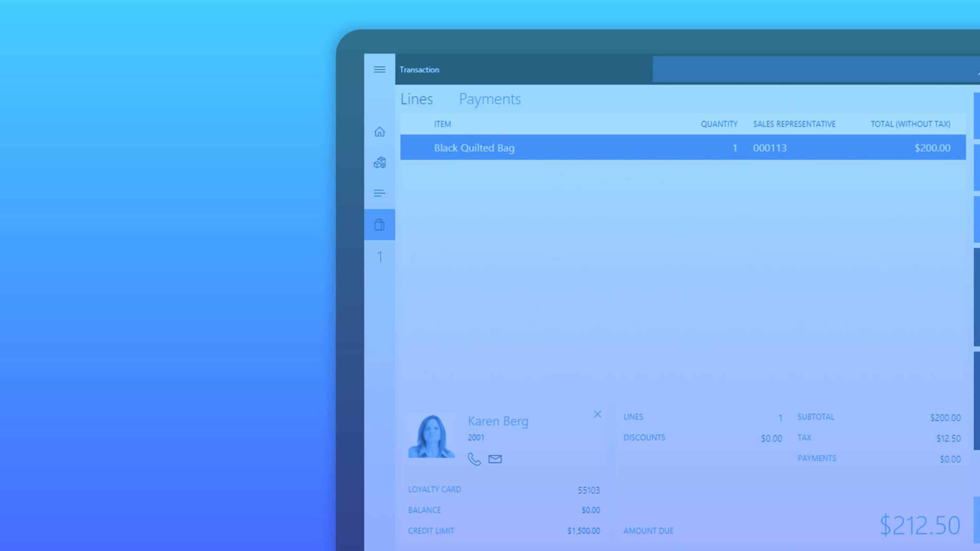The image size is (980, 551).
Task: Click the email icon for Karen Berg
Action: click(x=495, y=459)
